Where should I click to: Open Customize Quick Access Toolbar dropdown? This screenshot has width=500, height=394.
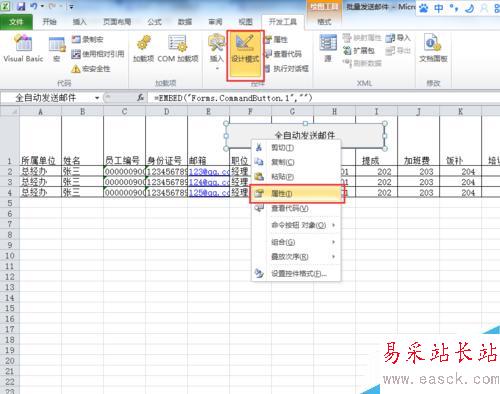tap(71, 6)
